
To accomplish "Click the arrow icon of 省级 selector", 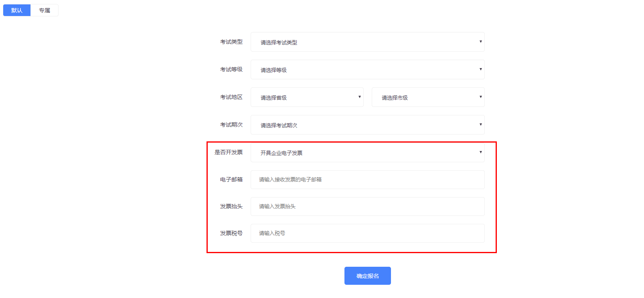I will pyautogui.click(x=359, y=97).
